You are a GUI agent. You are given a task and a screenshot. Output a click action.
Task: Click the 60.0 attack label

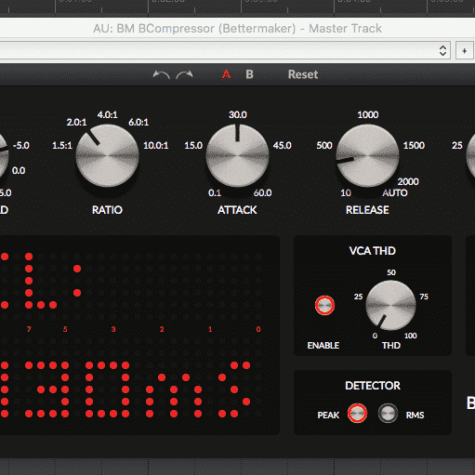[x=263, y=193]
